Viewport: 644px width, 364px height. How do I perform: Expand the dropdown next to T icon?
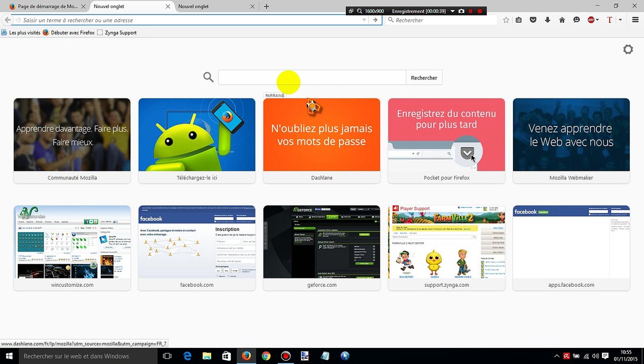point(620,20)
